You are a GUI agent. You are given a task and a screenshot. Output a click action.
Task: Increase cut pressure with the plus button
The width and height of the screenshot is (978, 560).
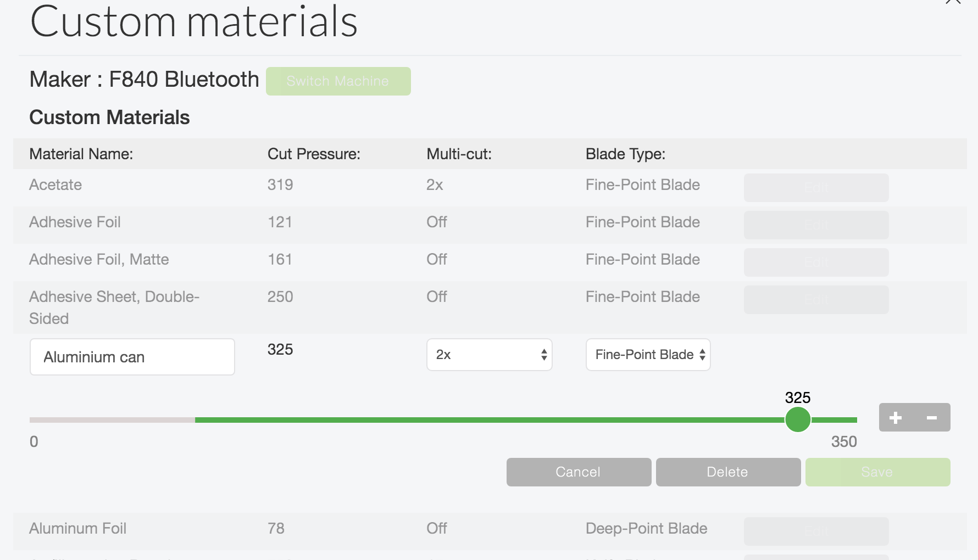pos(896,418)
